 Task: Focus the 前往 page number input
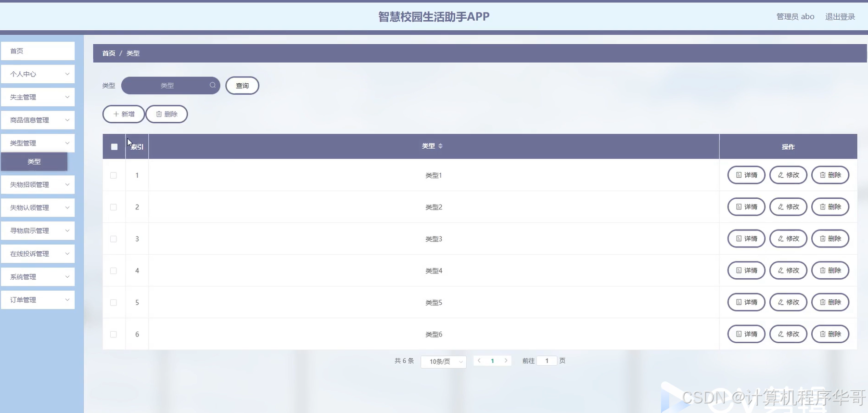[547, 361]
